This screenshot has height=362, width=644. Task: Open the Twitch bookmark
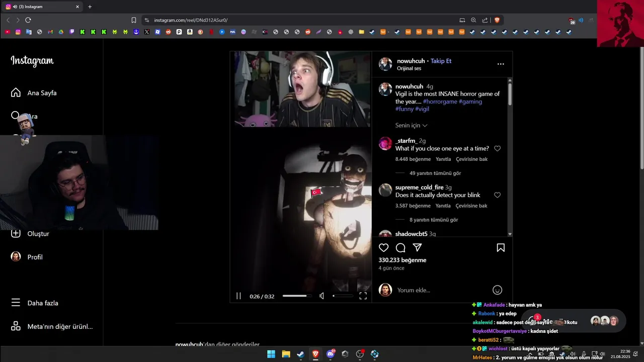point(72,32)
